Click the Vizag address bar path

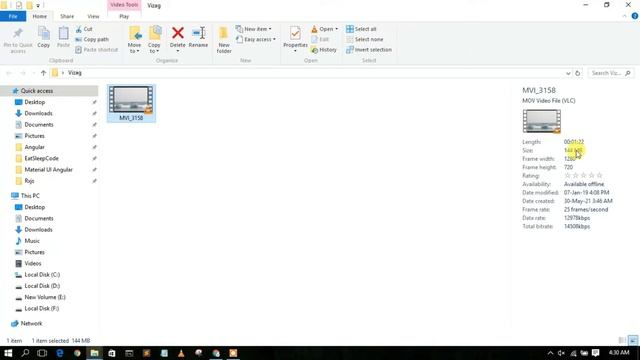click(x=75, y=73)
